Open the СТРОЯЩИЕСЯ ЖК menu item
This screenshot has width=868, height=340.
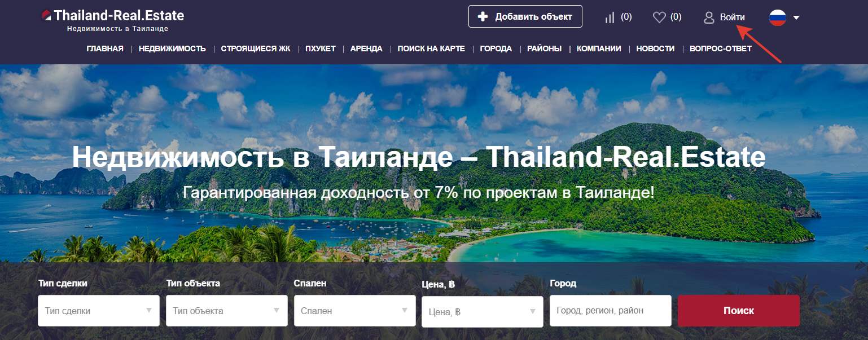(x=256, y=48)
